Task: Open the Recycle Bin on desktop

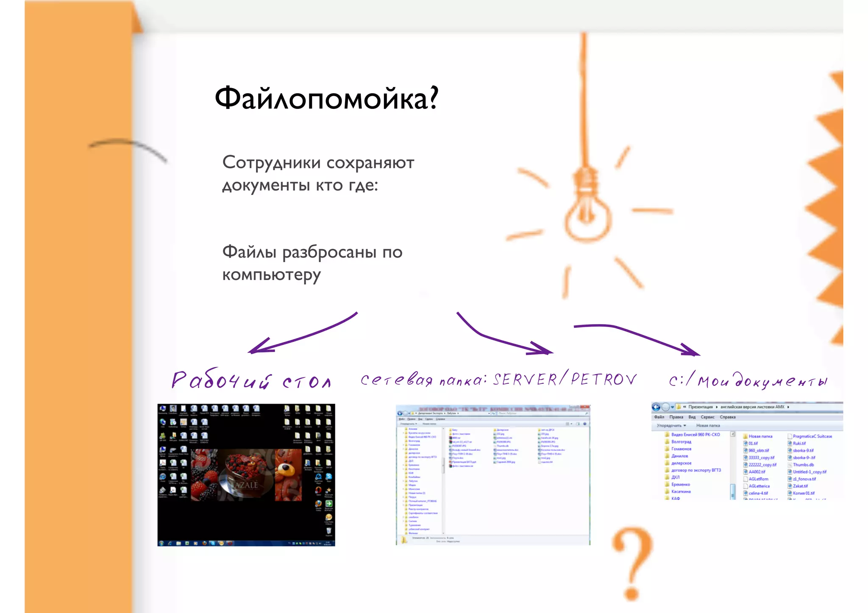Action: pos(328,531)
